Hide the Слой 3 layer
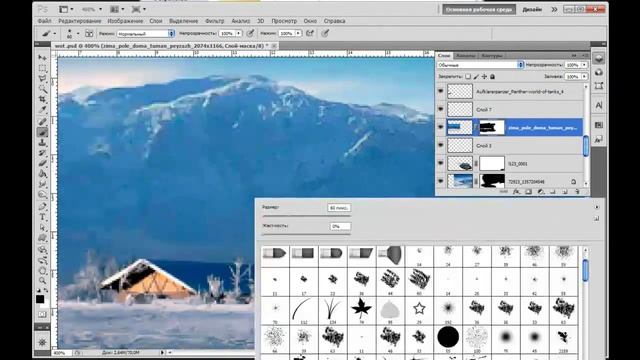The height and width of the screenshot is (360, 640). [440, 145]
